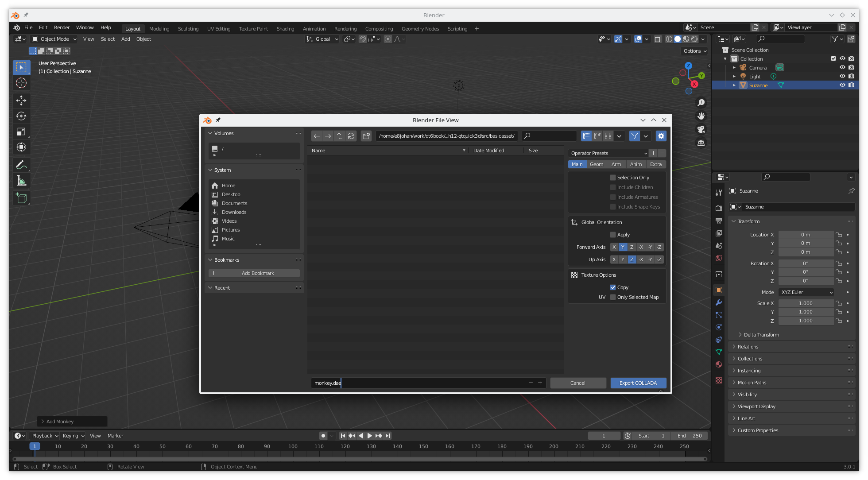Image resolution: width=868 pixels, height=480 pixels.
Task: Click the create new directory icon
Action: click(x=366, y=136)
